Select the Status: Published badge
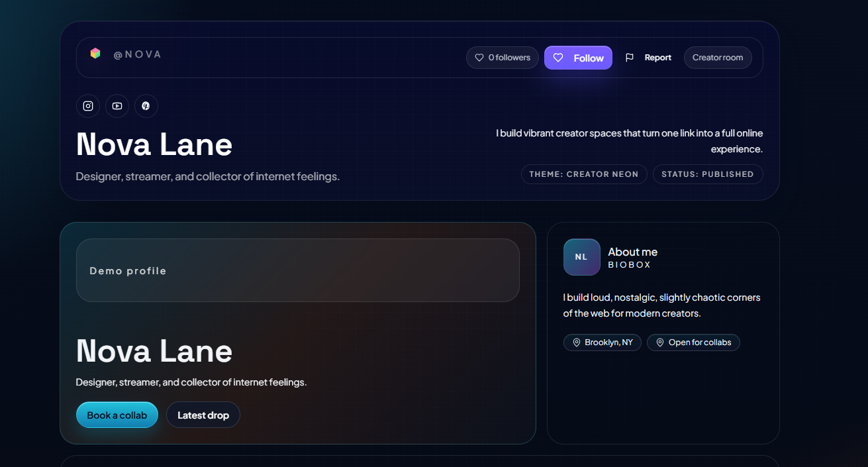Viewport: 868px width, 467px height. pos(708,174)
